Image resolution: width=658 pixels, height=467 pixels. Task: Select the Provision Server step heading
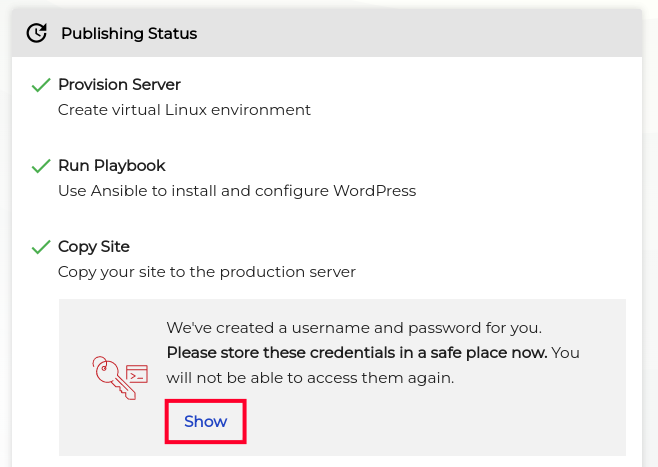pos(119,85)
